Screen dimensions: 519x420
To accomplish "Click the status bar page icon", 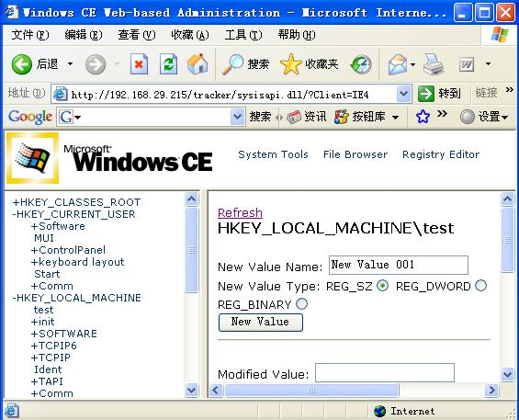I will tap(11, 411).
